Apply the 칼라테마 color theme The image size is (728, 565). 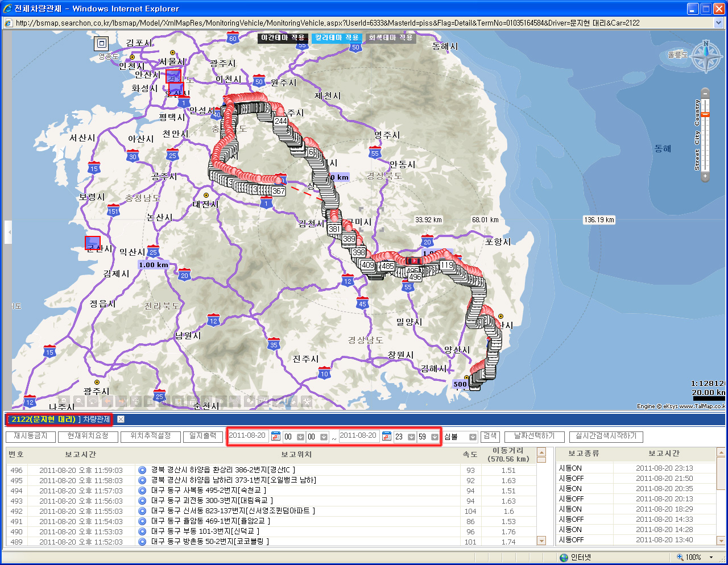336,38
